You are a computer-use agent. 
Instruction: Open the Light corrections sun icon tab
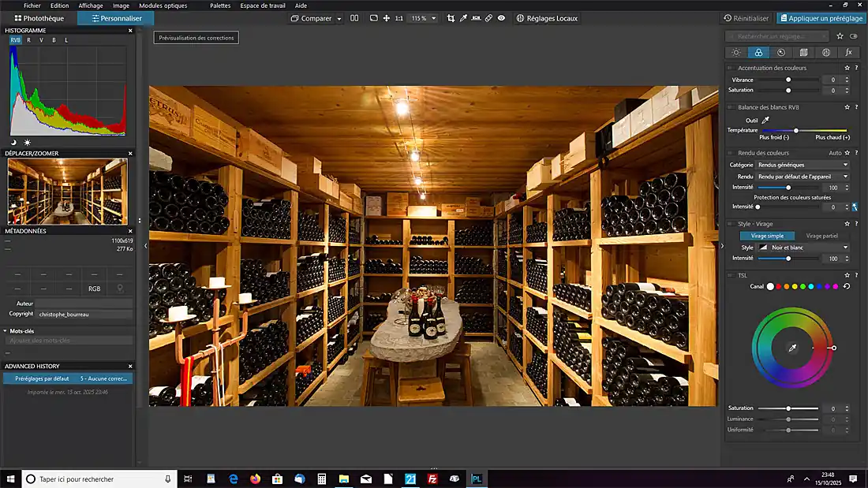(736, 52)
